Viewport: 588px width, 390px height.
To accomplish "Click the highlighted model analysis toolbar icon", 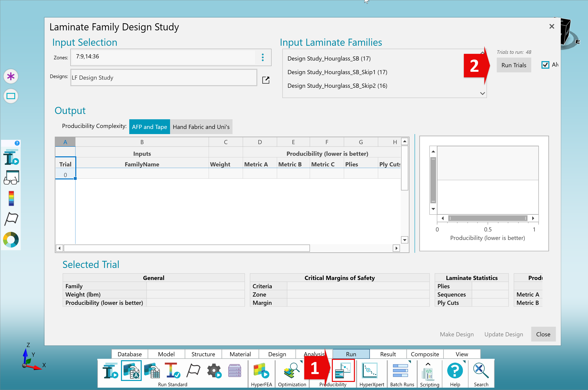I will [x=131, y=371].
